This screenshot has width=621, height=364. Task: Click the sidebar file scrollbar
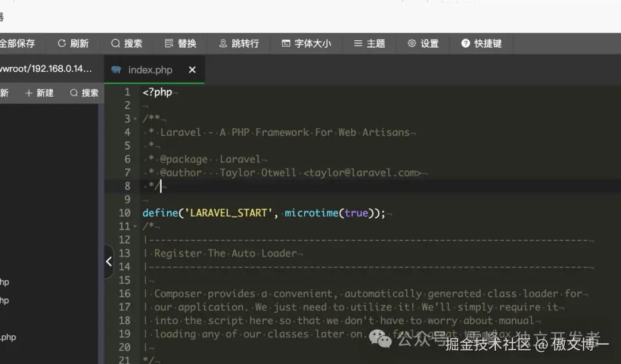101,233
